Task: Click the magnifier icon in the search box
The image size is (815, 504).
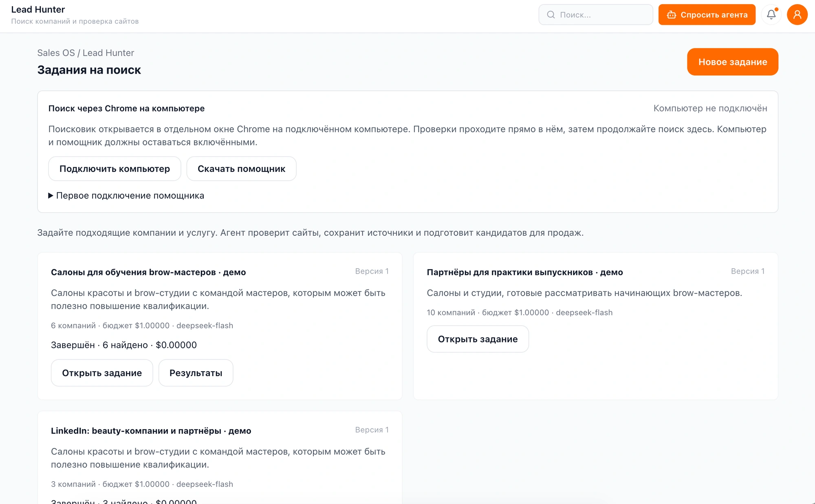Action: point(551,15)
